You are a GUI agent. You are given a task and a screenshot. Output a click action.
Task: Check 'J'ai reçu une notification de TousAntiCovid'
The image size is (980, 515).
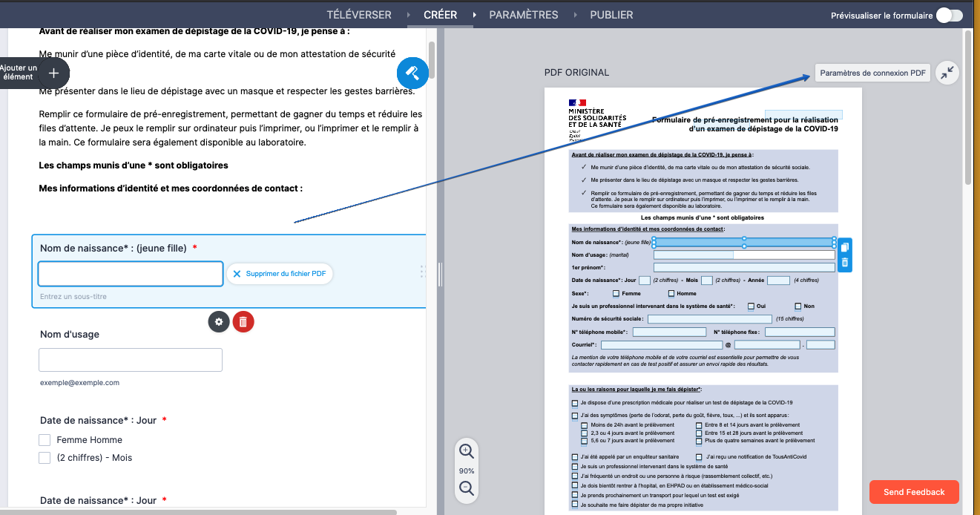coord(699,457)
